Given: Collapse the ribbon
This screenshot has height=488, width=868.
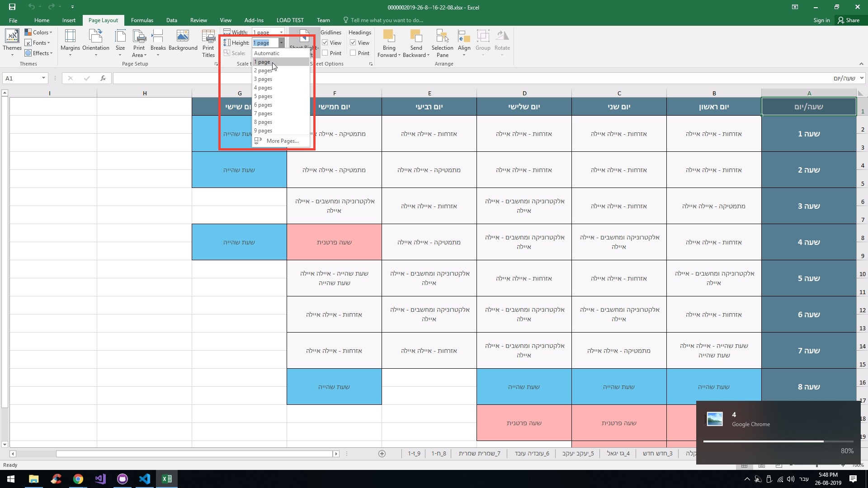Looking at the screenshot, I should tap(861, 64).
